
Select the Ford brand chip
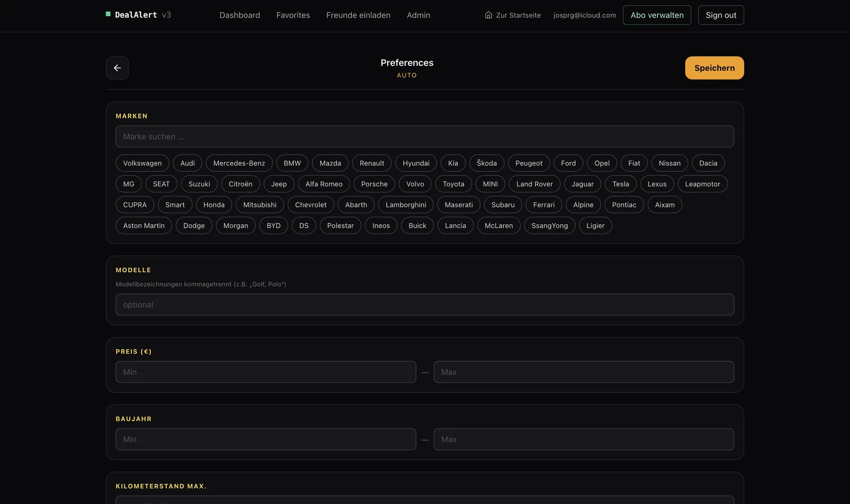tap(569, 163)
